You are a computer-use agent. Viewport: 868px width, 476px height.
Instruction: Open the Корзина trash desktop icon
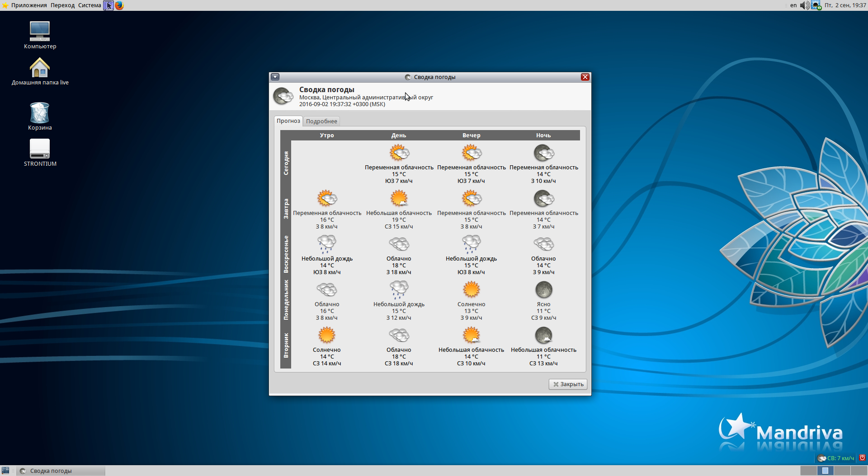(x=40, y=113)
